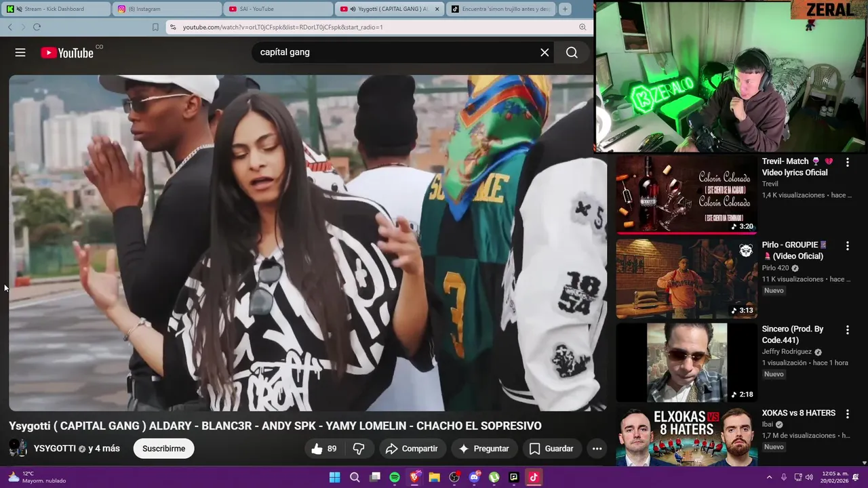Open Sincero video thumbnail
868x488 pixels.
coord(686,362)
